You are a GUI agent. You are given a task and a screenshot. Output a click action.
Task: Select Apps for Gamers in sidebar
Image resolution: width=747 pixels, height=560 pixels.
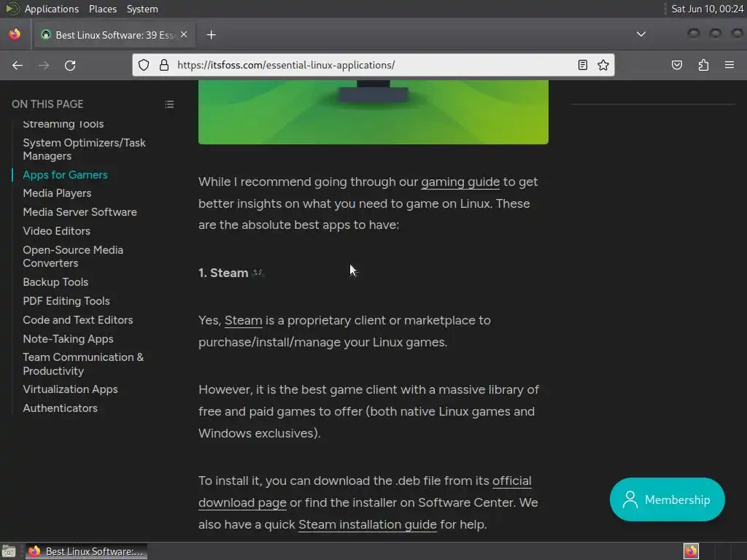click(65, 175)
